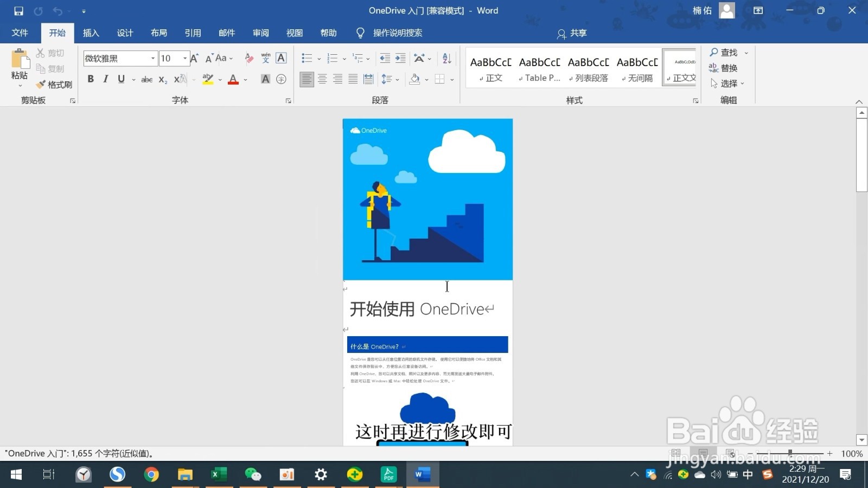Toggle Bold formatting
The height and width of the screenshot is (488, 868).
point(91,79)
